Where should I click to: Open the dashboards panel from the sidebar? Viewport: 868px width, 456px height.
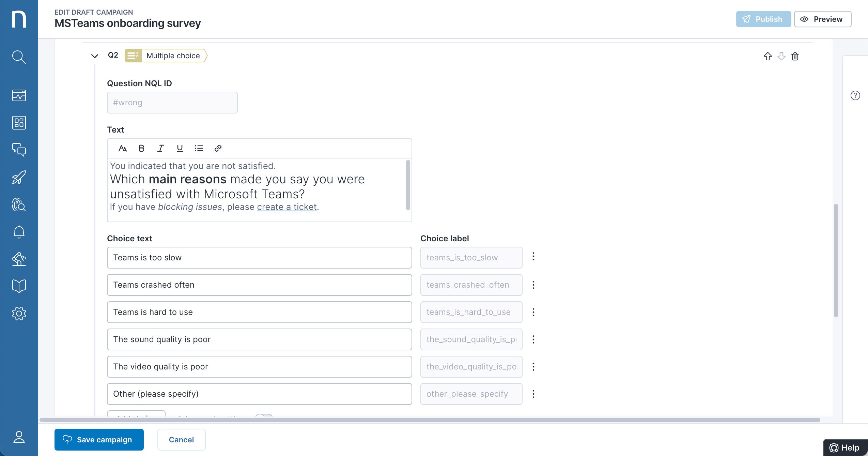[x=19, y=95]
